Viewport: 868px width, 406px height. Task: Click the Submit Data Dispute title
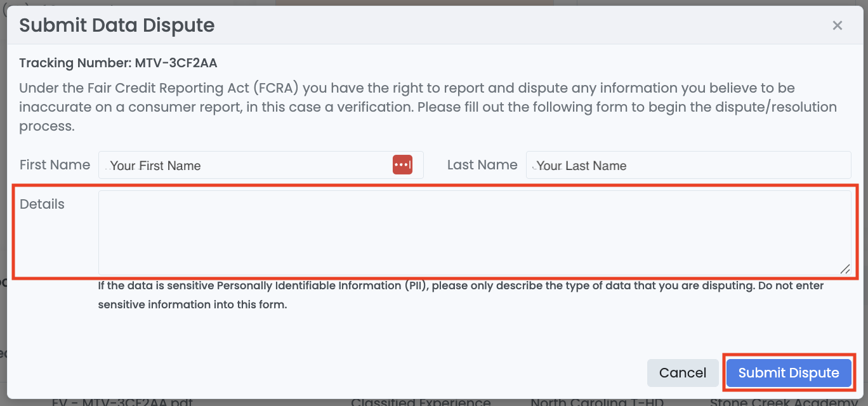117,25
